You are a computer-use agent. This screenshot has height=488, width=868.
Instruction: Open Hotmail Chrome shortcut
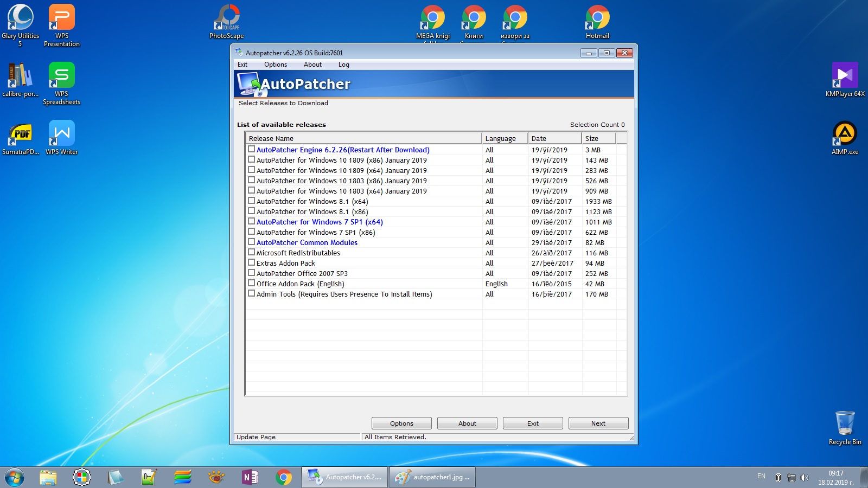click(598, 22)
